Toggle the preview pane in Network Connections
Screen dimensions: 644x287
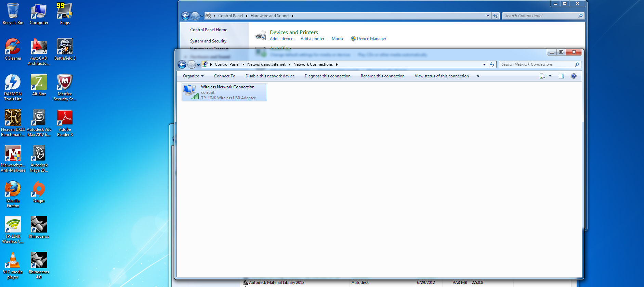click(x=562, y=76)
